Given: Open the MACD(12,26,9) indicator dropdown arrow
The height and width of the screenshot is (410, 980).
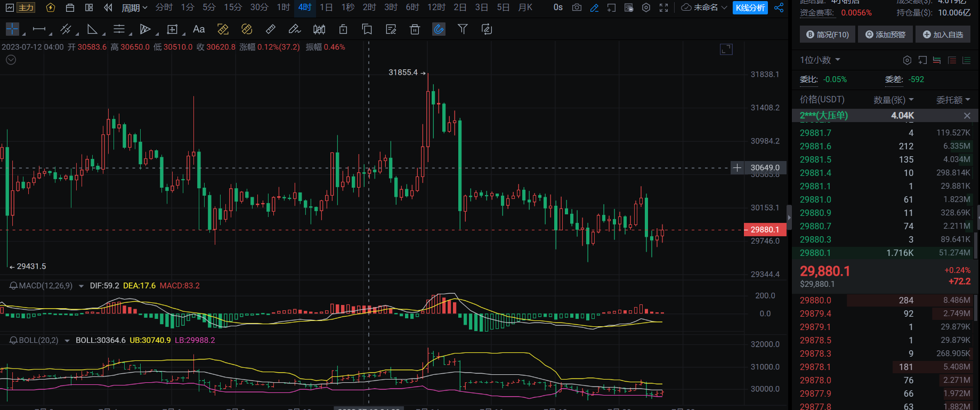Looking at the screenshot, I should point(81,286).
